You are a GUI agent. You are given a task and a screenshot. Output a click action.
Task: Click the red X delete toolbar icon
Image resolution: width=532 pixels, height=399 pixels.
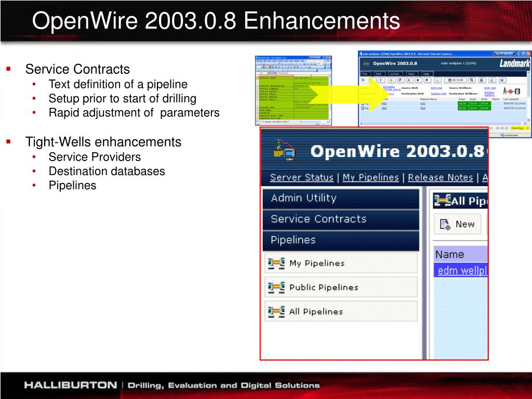coord(409,80)
